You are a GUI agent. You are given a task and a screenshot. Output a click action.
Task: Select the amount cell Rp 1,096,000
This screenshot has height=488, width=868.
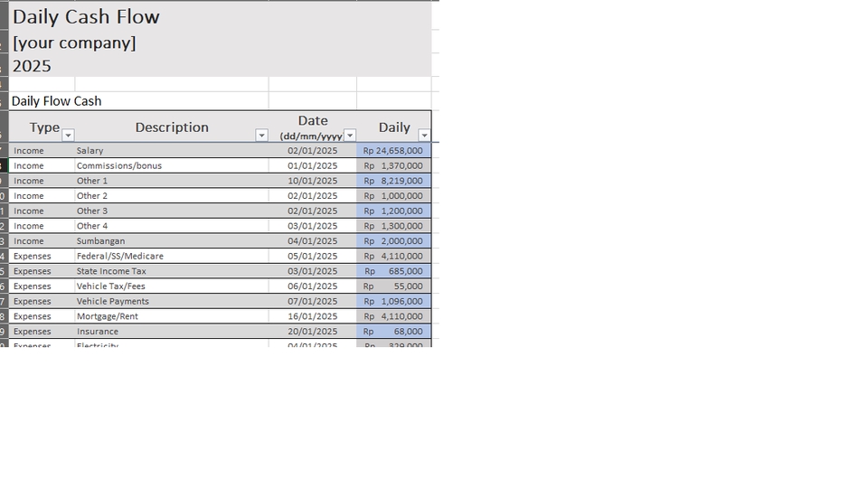click(x=393, y=301)
